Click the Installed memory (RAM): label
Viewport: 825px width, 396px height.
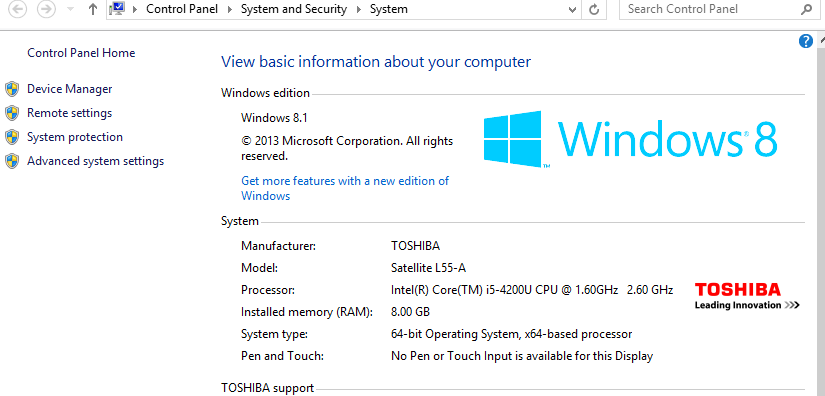click(307, 312)
